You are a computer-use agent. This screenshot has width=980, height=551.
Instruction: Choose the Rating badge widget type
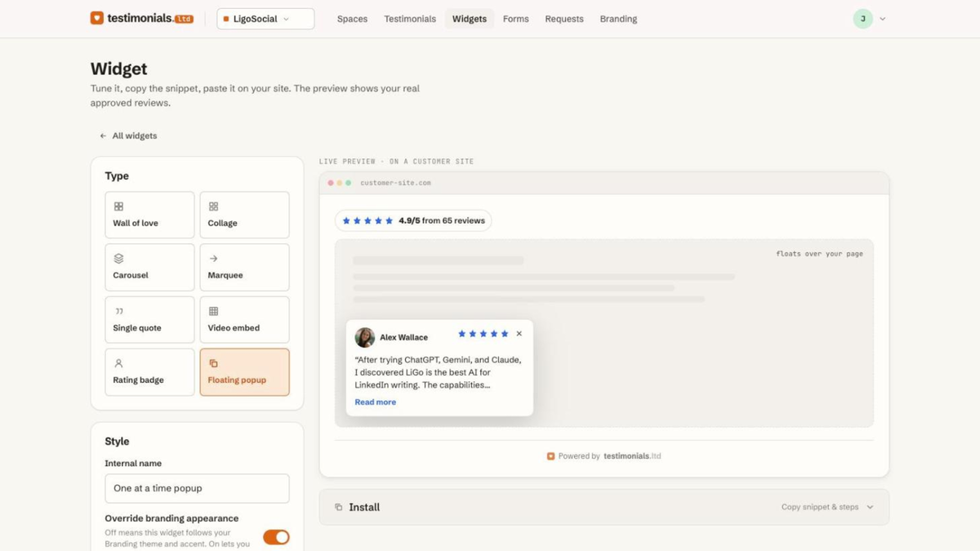click(x=149, y=371)
